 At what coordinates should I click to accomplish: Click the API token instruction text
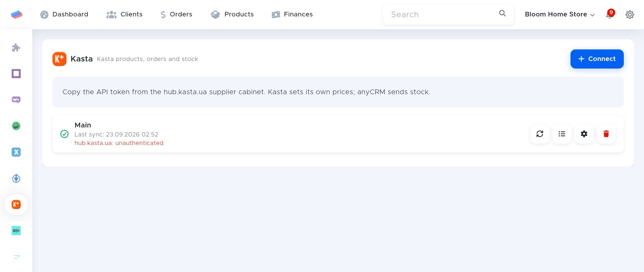click(x=246, y=92)
